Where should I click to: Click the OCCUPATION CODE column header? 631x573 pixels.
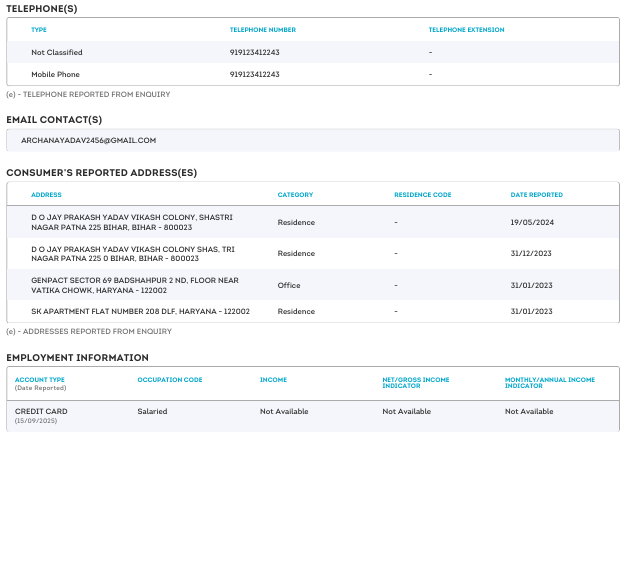pyautogui.click(x=169, y=380)
